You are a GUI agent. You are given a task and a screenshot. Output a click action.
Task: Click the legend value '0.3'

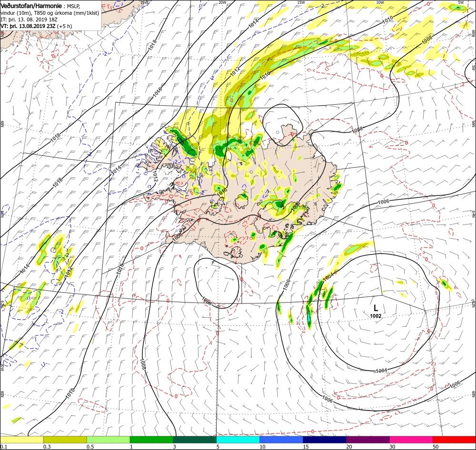click(x=47, y=447)
